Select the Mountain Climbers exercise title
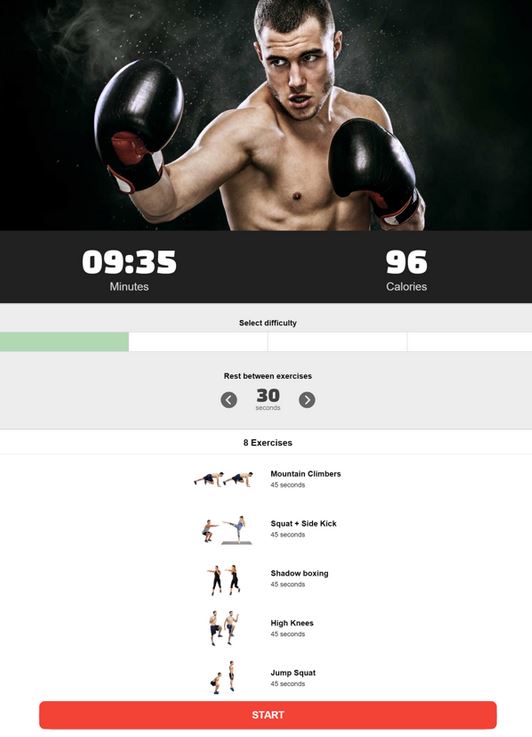Image resolution: width=532 pixels, height=737 pixels. (305, 474)
